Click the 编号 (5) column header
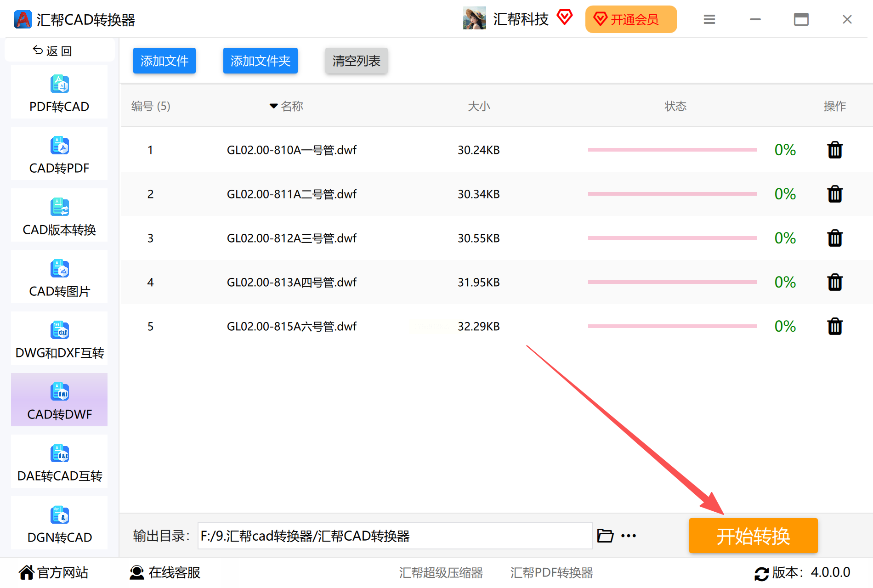The height and width of the screenshot is (588, 873). click(151, 107)
